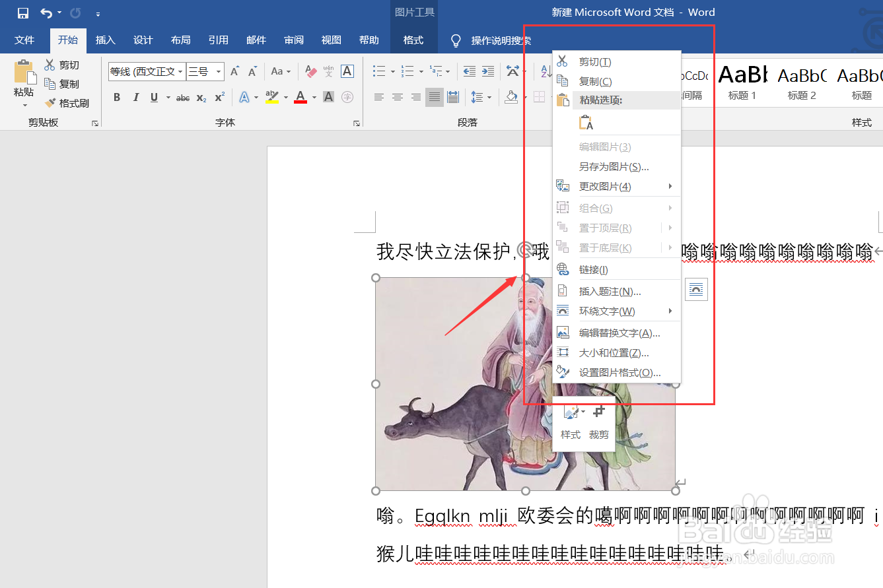Click the paragraph shading paint bucket
The image size is (883, 588).
pos(511,98)
